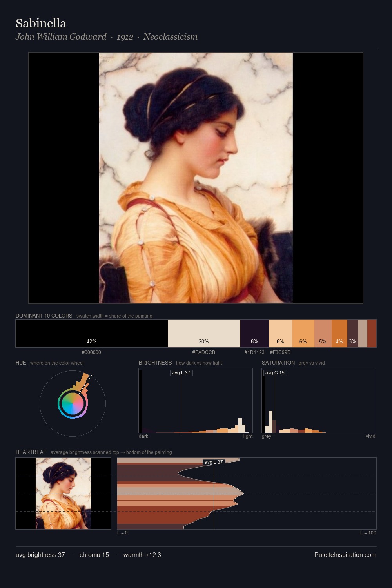Image resolution: width=392 pixels, height=588 pixels.
Task: Select the 5% salmon-pink swatch
Action: pyautogui.click(x=323, y=334)
